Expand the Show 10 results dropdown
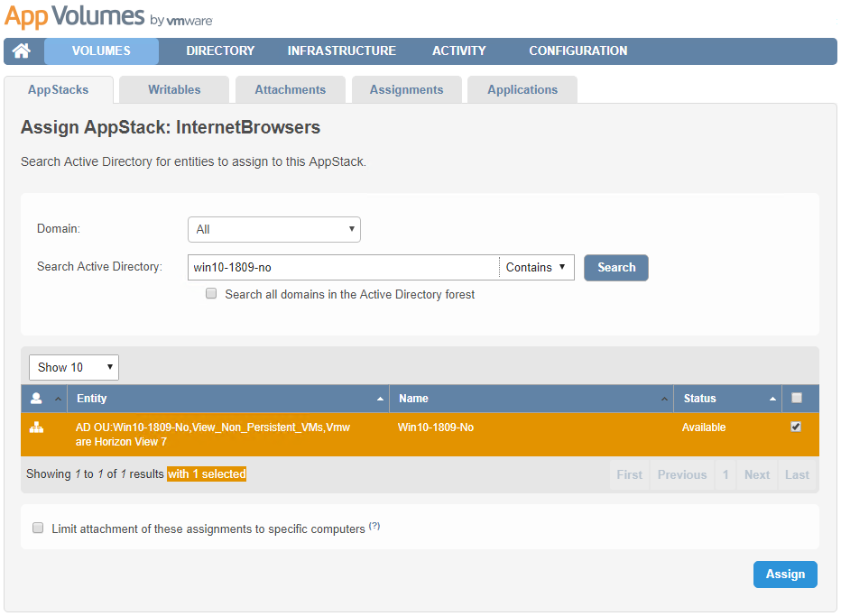841x616 pixels. 74,367
